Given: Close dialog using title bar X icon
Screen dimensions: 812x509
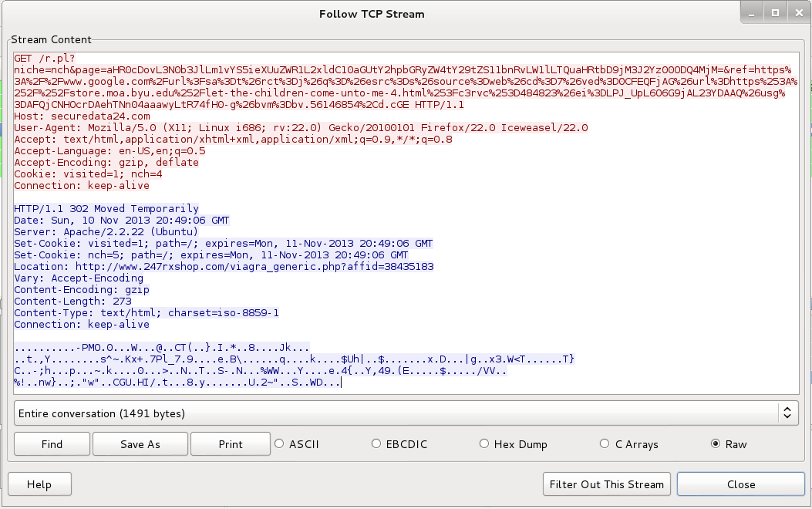Looking at the screenshot, I should click(x=797, y=12).
